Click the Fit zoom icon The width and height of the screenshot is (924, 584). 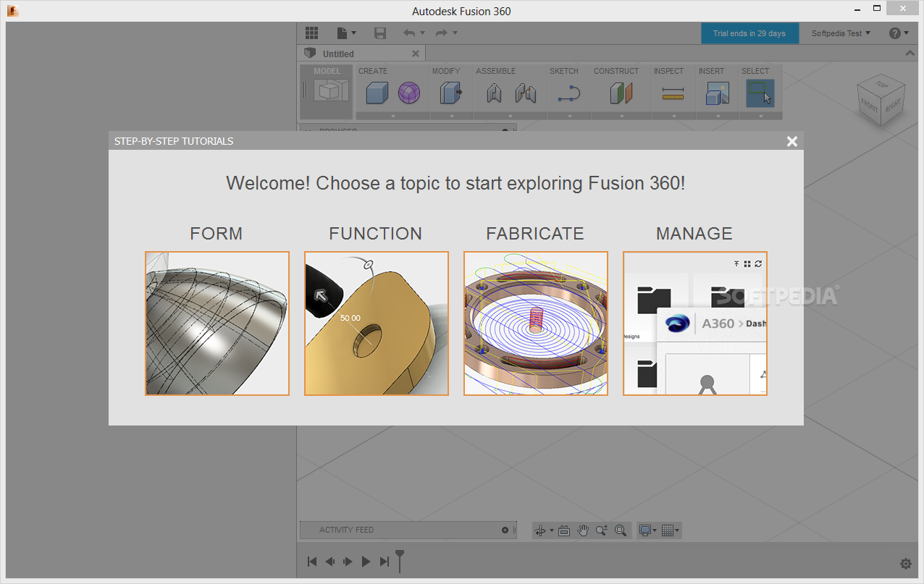tap(621, 530)
